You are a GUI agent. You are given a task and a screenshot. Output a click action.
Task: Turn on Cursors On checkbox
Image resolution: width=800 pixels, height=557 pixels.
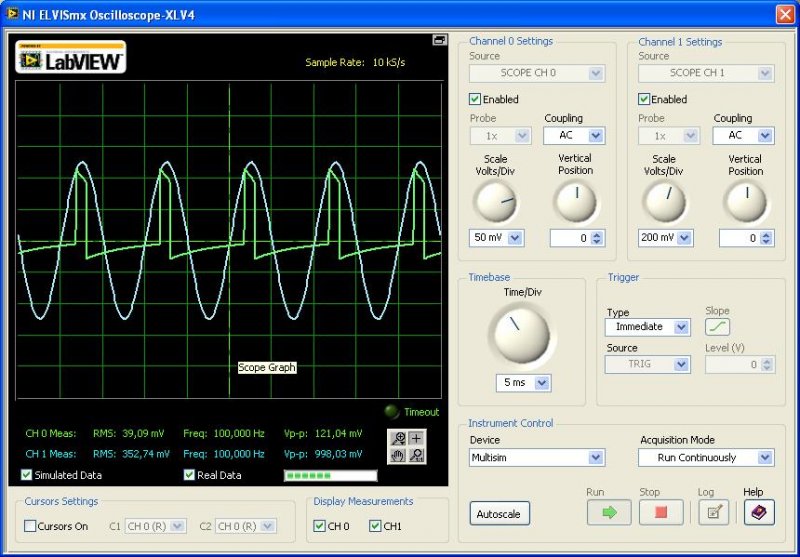tap(30, 526)
